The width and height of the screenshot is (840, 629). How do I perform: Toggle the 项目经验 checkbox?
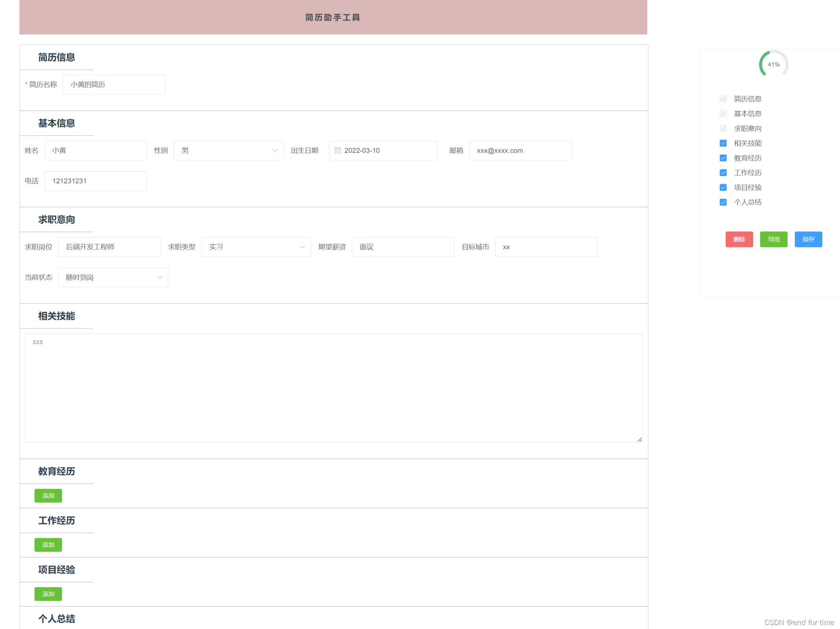pyautogui.click(x=723, y=188)
